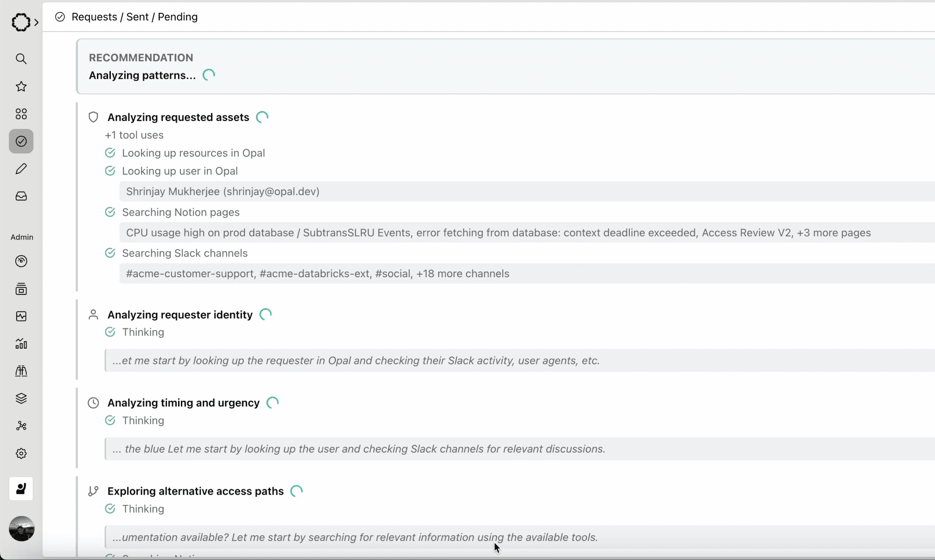Open the binoculars admin icon

coord(21,371)
